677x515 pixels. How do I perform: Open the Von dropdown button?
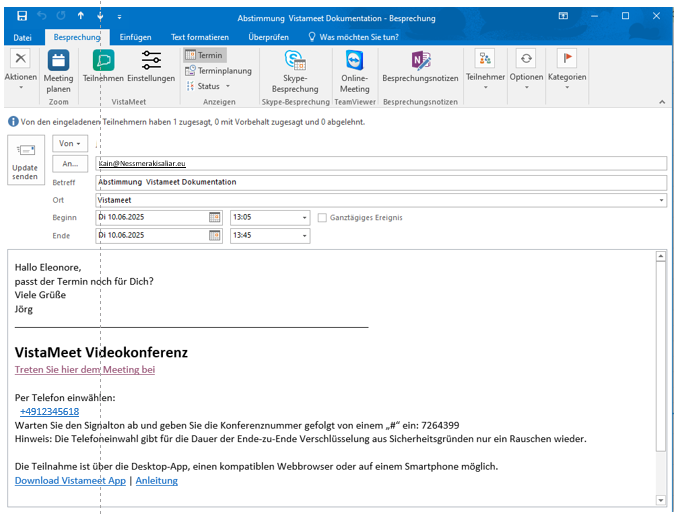tap(70, 143)
